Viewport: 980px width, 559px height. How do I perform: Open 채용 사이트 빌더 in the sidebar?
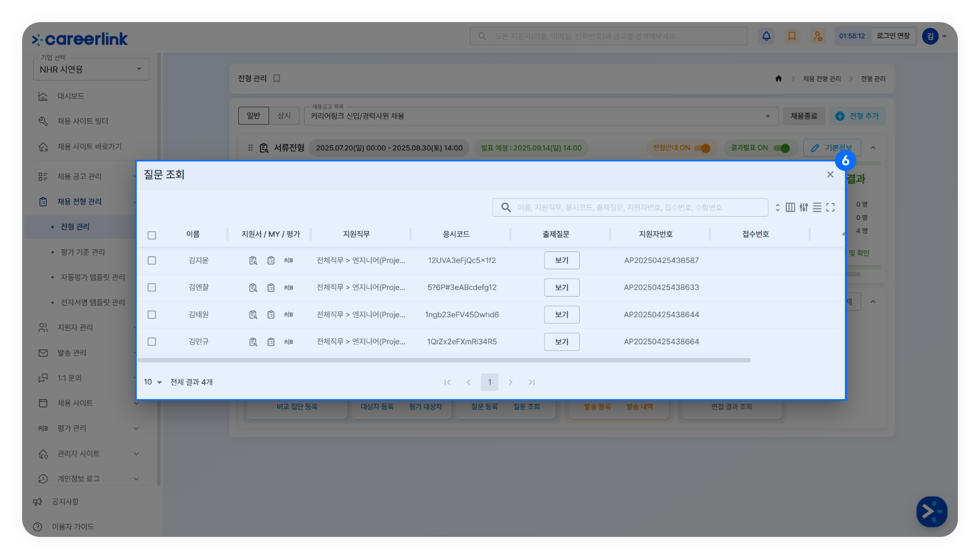(x=83, y=121)
